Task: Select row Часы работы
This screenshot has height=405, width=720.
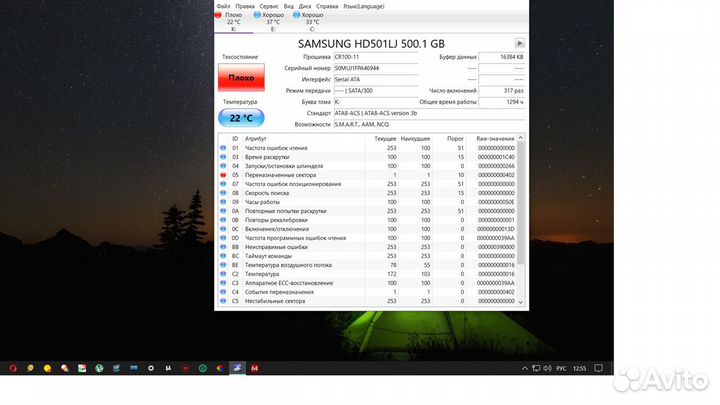Action: [368, 202]
